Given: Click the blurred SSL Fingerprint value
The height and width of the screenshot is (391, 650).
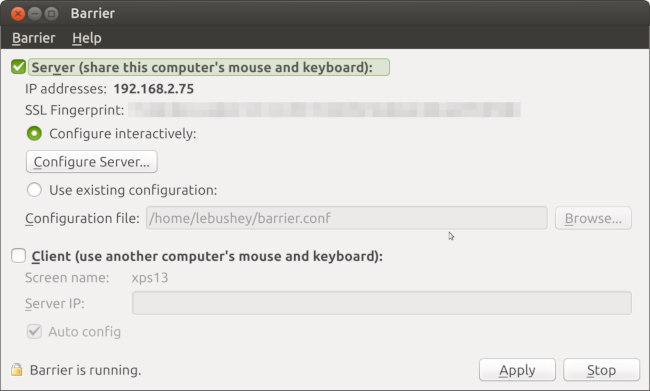Looking at the screenshot, I should tap(324, 110).
